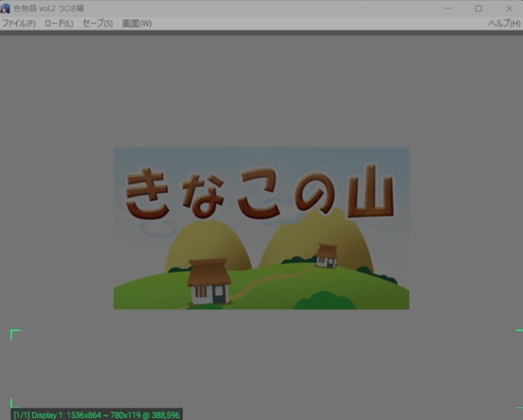Open the ヘルプ(H) menu
Screen dimensions: 523x420
pyautogui.click(x=504, y=23)
